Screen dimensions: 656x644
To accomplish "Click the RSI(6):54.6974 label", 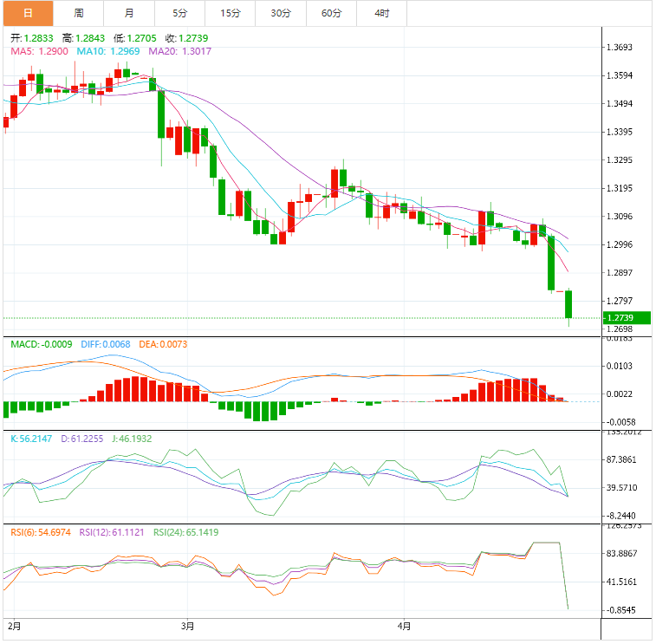I will click(41, 533).
